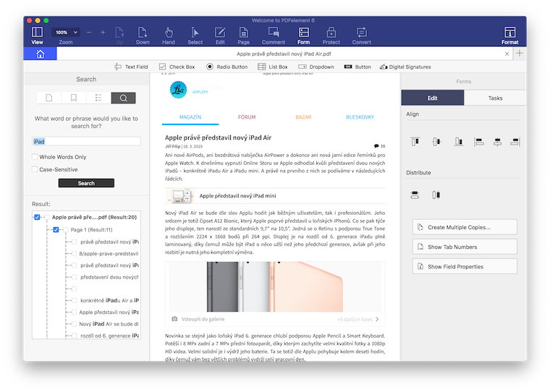The width and height of the screenshot is (550, 392).
Task: Click the zoom in plus icon
Action: click(x=103, y=33)
